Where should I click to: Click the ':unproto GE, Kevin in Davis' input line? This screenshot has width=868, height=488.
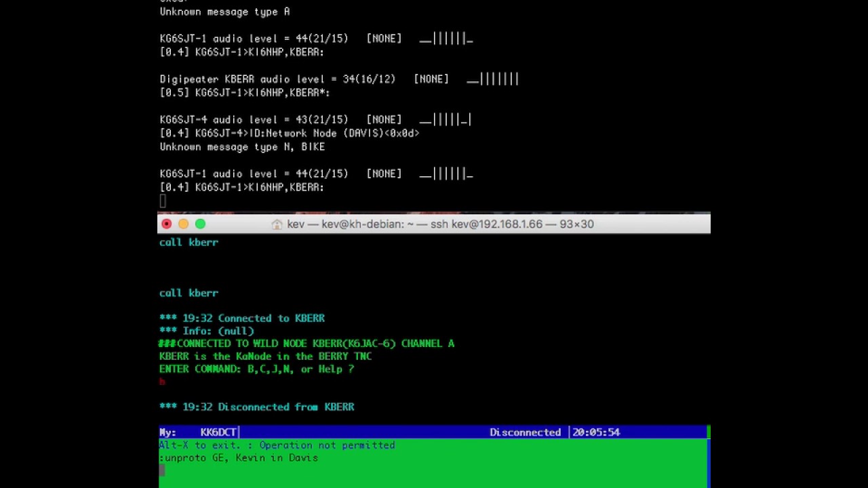pyautogui.click(x=239, y=457)
